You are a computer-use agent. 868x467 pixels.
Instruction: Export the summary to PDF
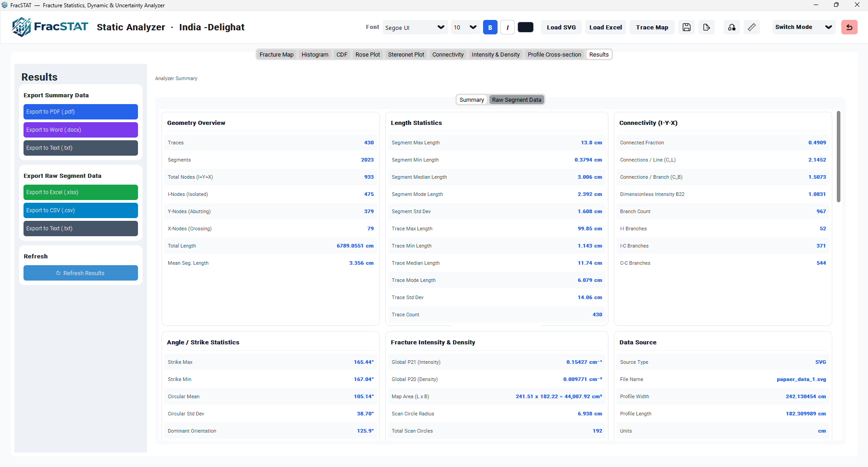(x=81, y=112)
